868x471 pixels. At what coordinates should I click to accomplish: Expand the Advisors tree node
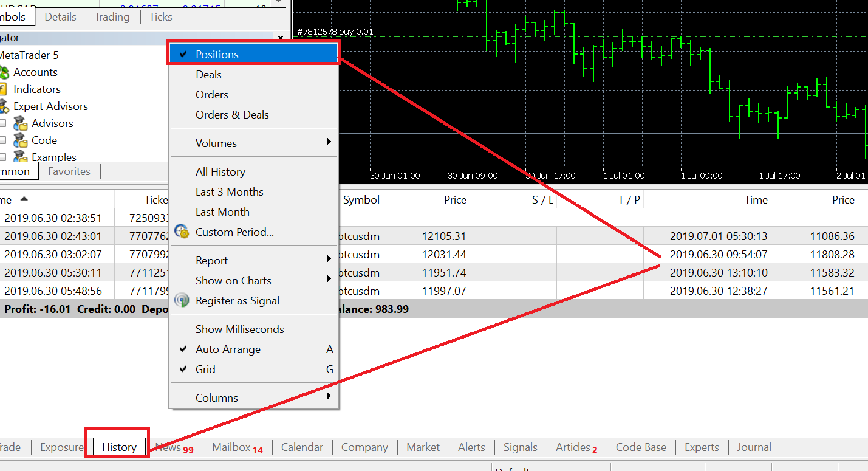[x=2, y=123]
